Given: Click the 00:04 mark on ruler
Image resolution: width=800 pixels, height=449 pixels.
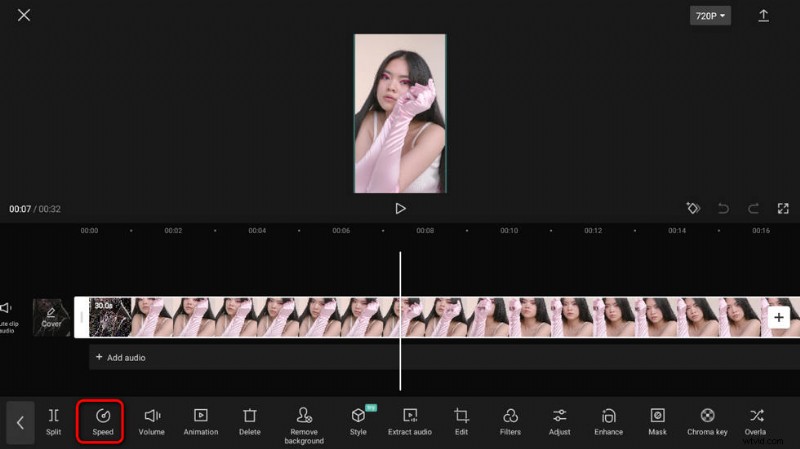Looking at the screenshot, I should 257,231.
